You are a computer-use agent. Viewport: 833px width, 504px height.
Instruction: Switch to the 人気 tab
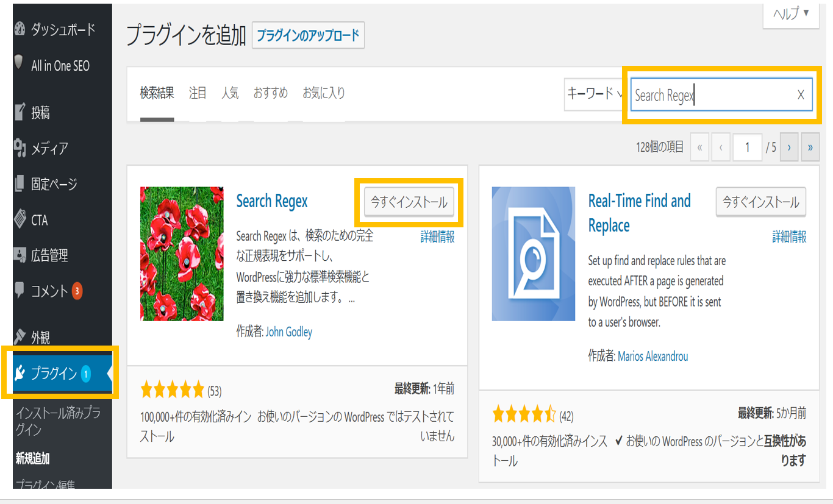point(230,93)
